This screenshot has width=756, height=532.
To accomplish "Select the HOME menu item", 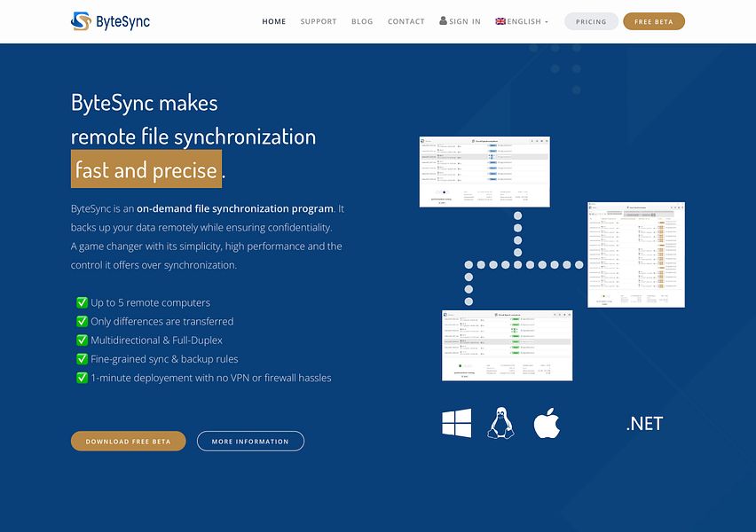I will point(273,20).
